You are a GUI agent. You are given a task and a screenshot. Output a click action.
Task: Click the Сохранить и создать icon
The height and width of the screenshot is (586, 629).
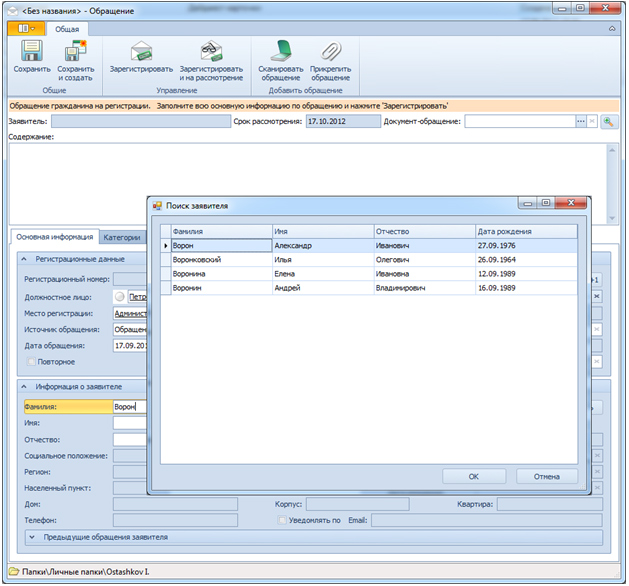point(75,51)
